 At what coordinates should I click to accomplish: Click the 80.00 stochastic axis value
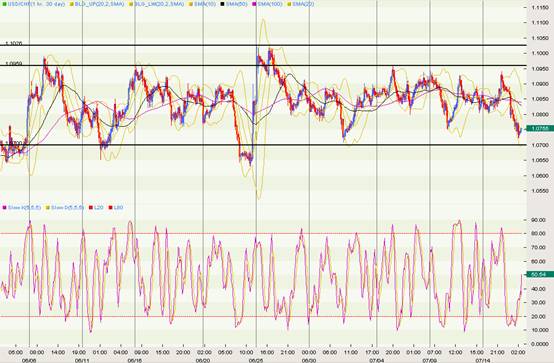click(539, 234)
